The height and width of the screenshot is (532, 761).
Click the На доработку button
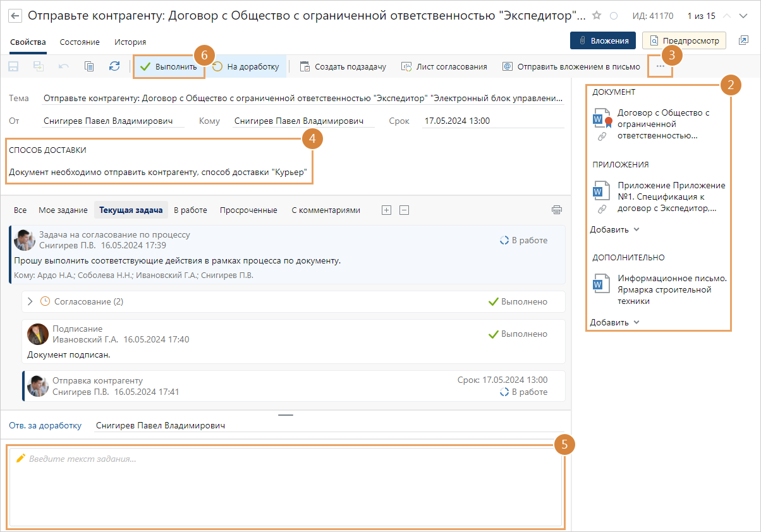pos(246,66)
